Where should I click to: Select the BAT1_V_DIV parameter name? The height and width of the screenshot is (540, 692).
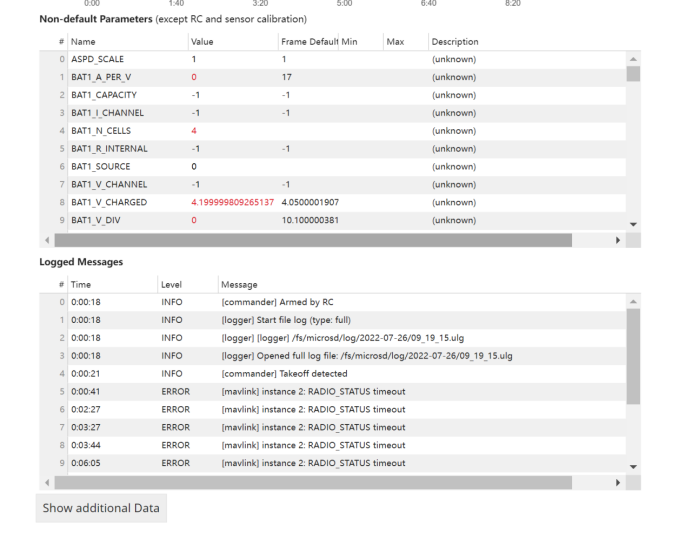[95, 220]
